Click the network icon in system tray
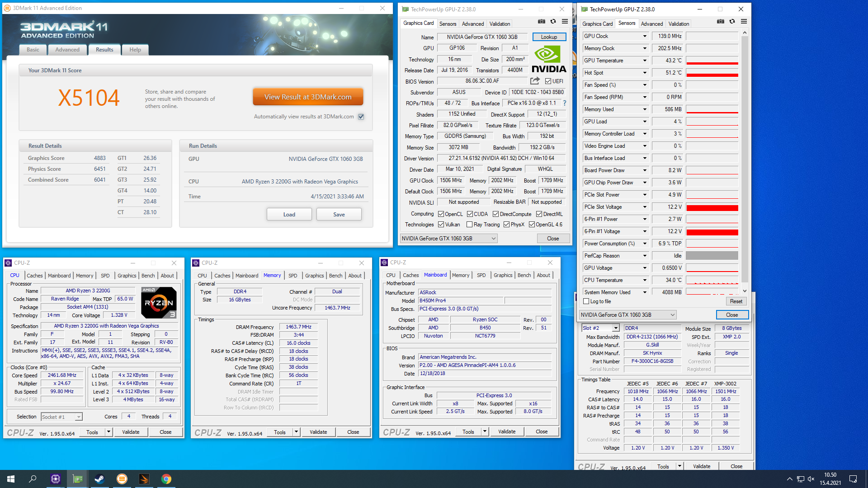This screenshot has height=488, width=868. tap(800, 479)
